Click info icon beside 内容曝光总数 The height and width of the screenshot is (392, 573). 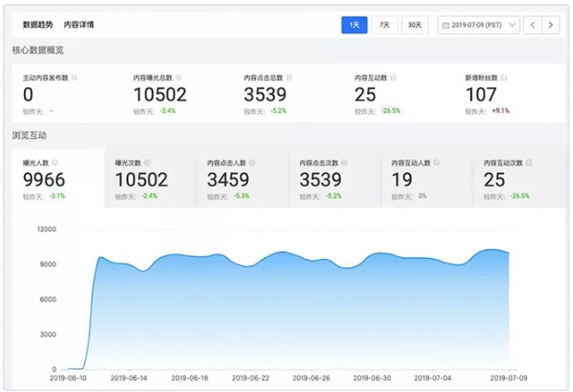tap(179, 78)
